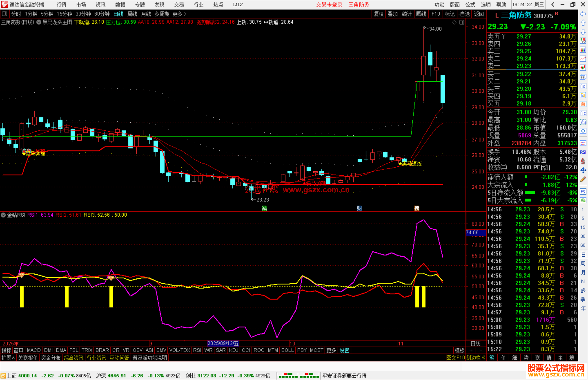The image size is (588, 380).
Task: Click the zoom in plus button near 模板
Action: 471,350
